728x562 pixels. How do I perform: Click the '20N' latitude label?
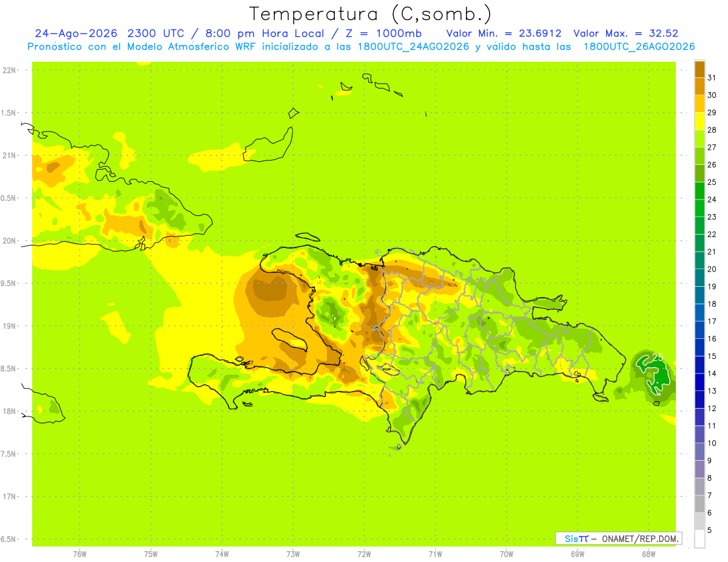pyautogui.click(x=9, y=241)
